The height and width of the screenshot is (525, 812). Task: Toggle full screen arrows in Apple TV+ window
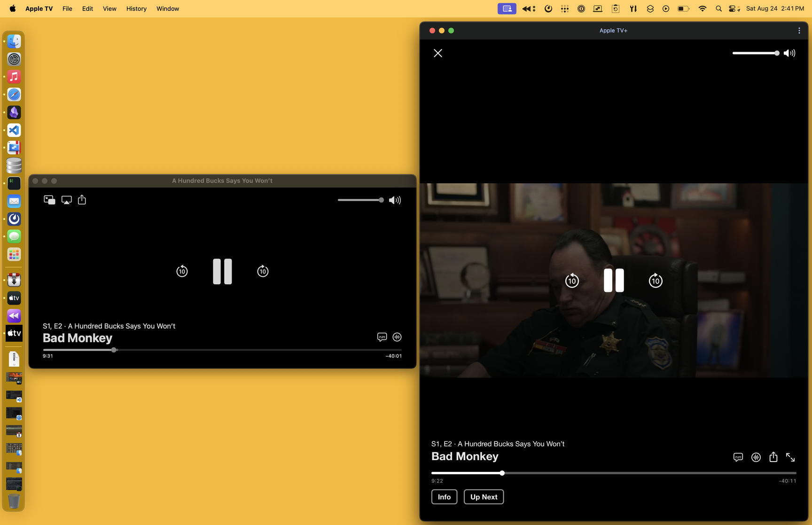790,457
